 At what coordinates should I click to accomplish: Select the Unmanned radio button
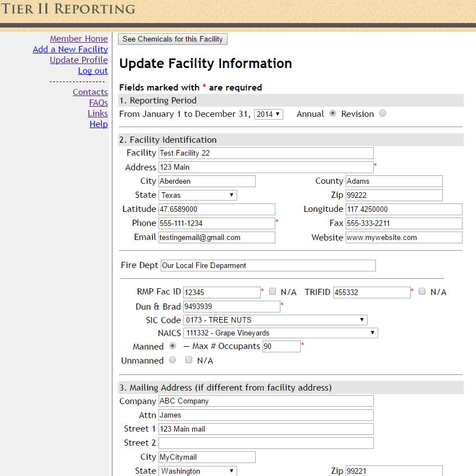[173, 360]
